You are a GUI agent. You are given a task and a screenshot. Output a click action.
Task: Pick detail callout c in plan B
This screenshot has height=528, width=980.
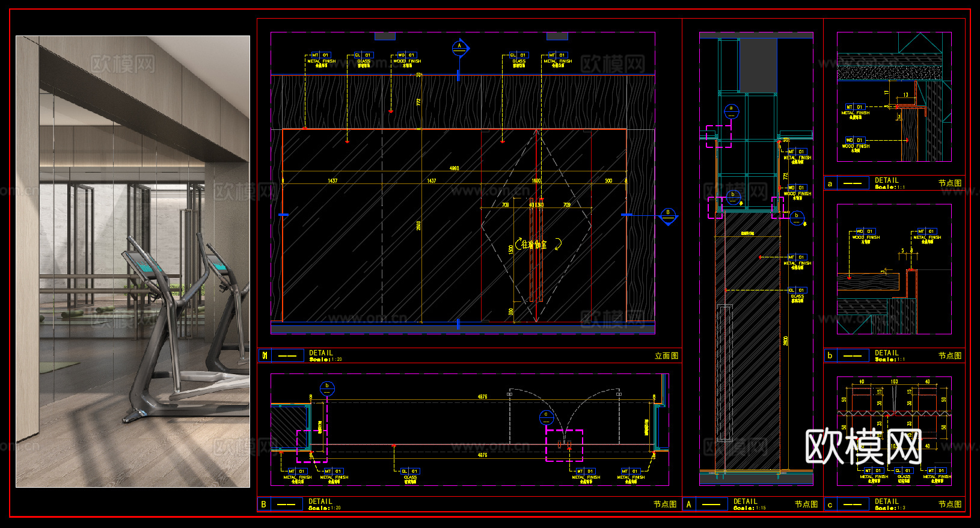click(546, 417)
